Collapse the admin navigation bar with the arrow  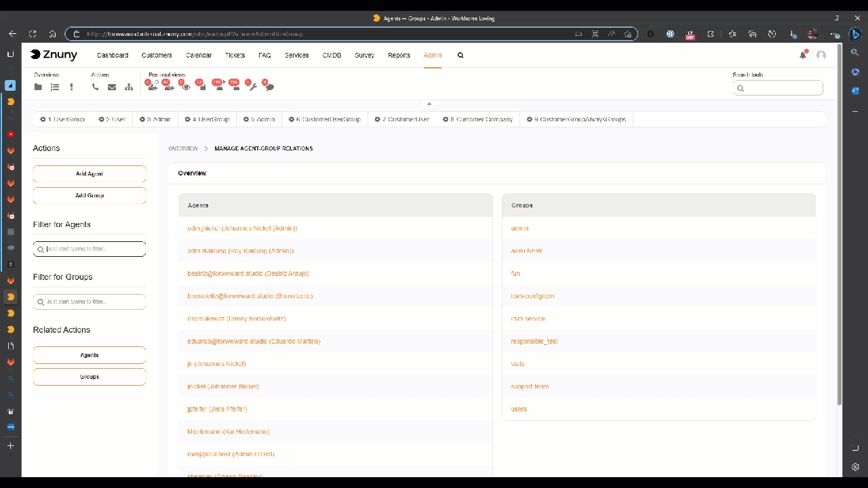click(x=429, y=103)
